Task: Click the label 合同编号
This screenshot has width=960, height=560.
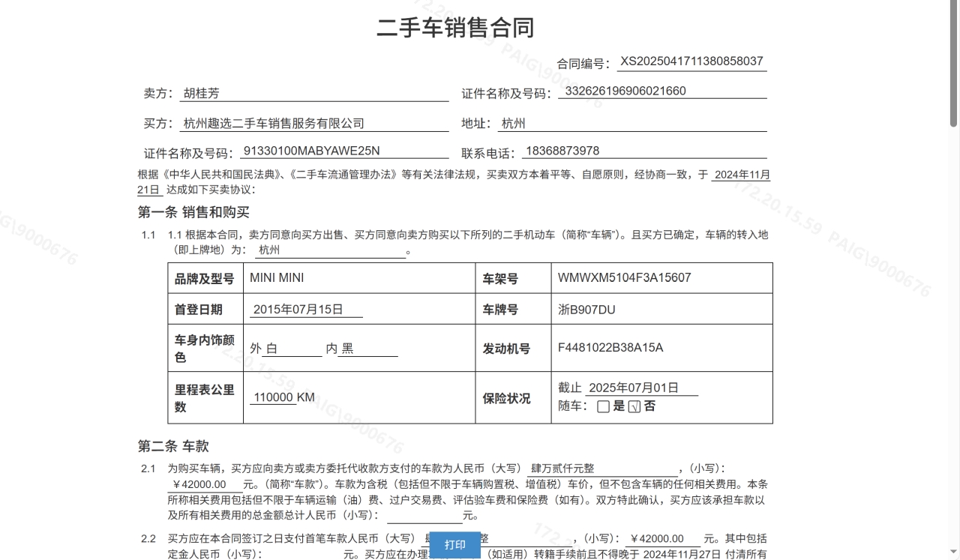Action: pos(585,64)
